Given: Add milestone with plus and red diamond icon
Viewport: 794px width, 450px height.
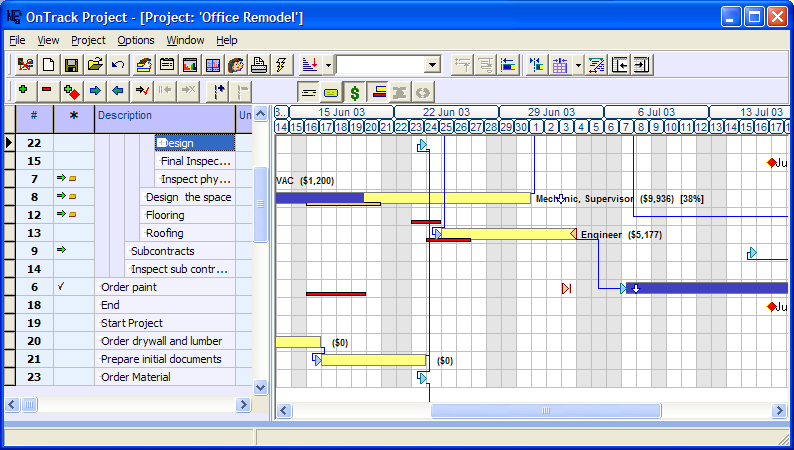Looking at the screenshot, I should pyautogui.click(x=71, y=91).
